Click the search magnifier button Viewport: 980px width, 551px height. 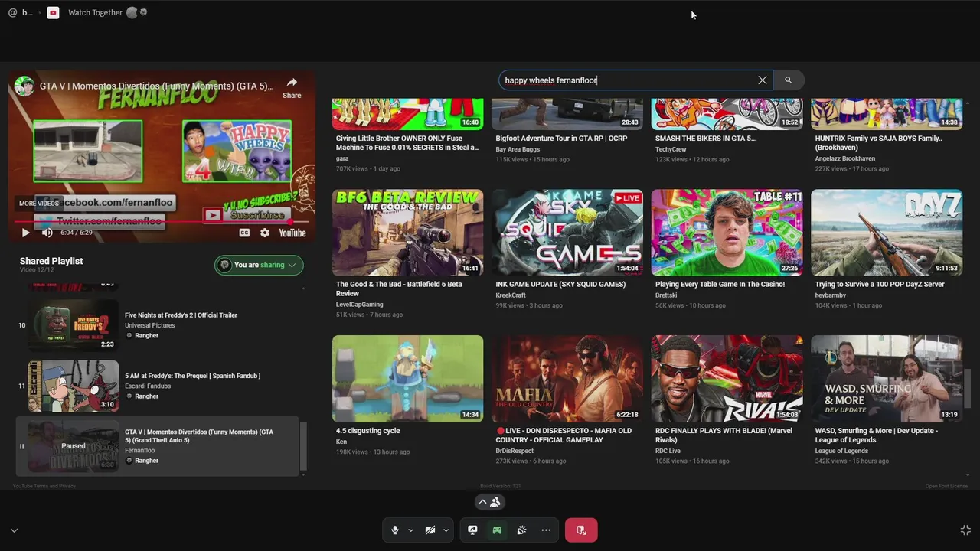coord(788,80)
